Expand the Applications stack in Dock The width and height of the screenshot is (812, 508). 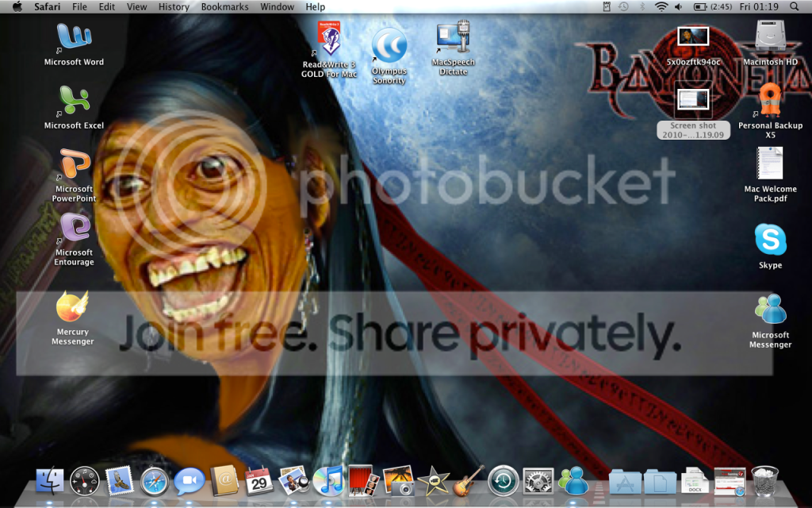point(625,481)
